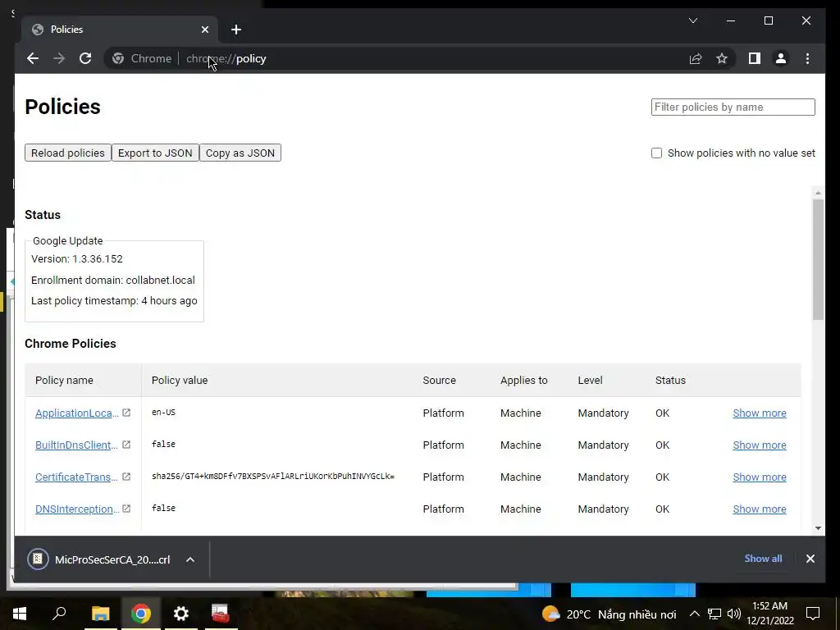
Task: Close the Policies tab
Action: [204, 30]
